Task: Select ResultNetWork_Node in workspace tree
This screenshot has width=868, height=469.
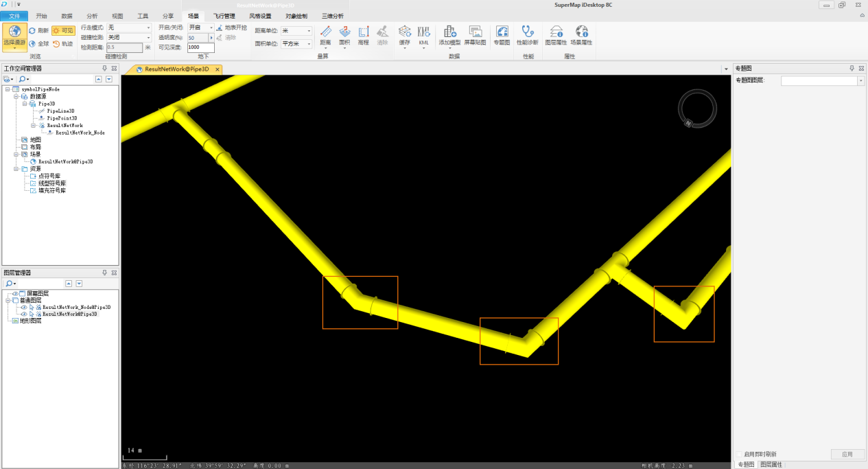Action: (80, 133)
